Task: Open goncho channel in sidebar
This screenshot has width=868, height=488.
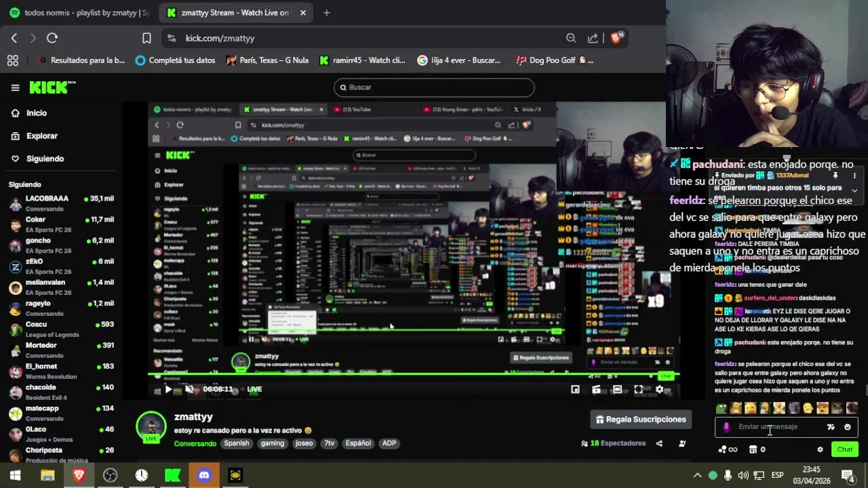Action: pyautogui.click(x=61, y=245)
